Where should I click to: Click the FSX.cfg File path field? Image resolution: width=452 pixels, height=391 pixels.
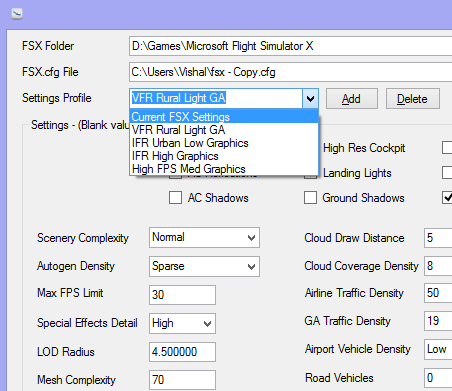click(x=290, y=72)
